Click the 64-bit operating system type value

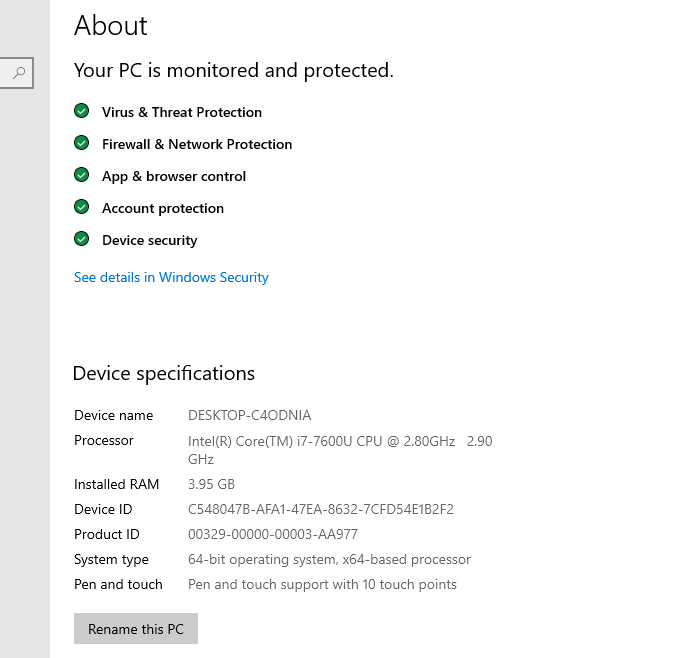[329, 559]
